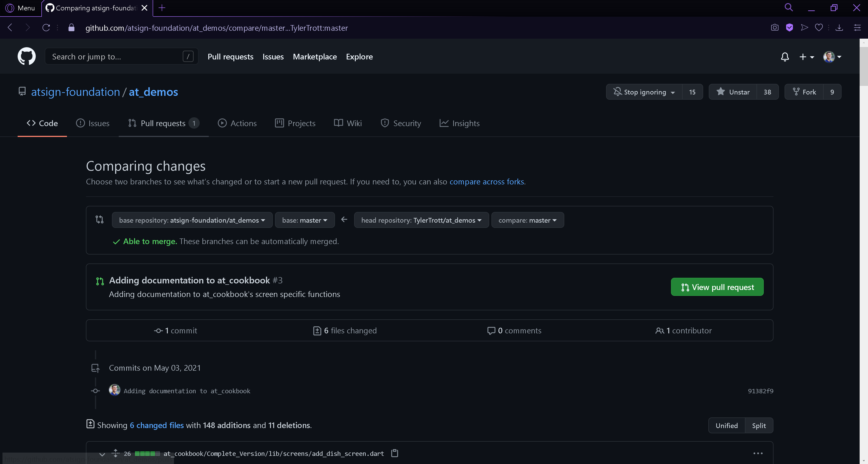Click the ad blocker shield icon
The width and height of the screenshot is (868, 464).
tap(790, 28)
